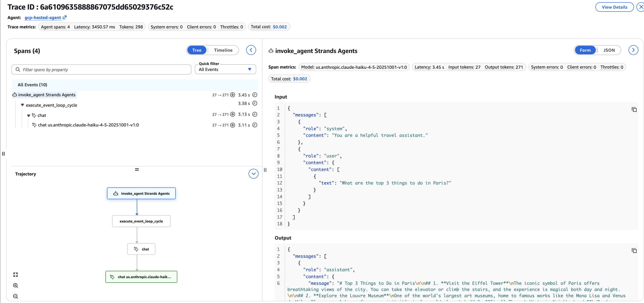This screenshot has width=644, height=303.
Task: Switch spans view to Tree
Action: [197, 50]
